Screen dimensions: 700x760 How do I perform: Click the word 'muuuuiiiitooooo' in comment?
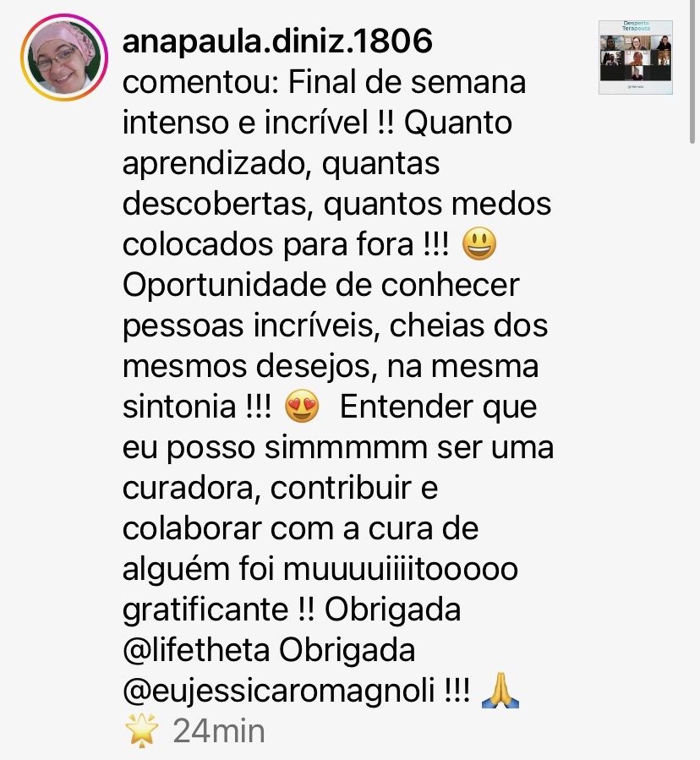pos(401,569)
